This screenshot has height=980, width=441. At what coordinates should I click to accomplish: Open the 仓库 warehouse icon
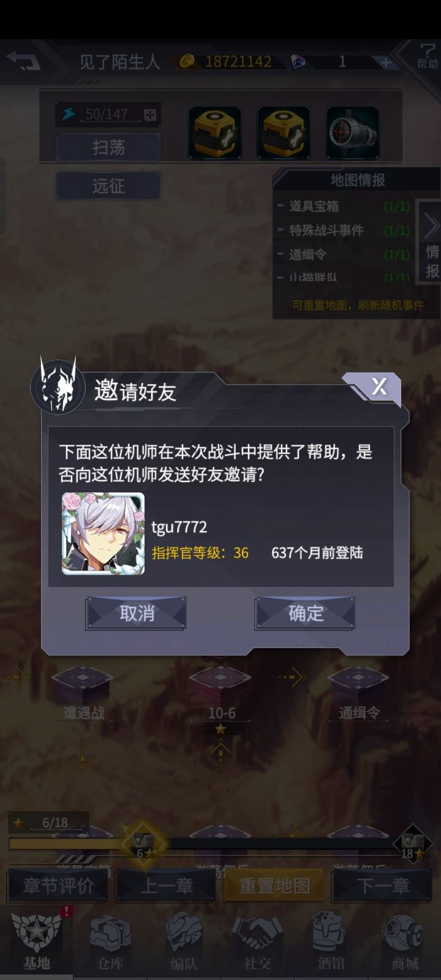[x=110, y=942]
